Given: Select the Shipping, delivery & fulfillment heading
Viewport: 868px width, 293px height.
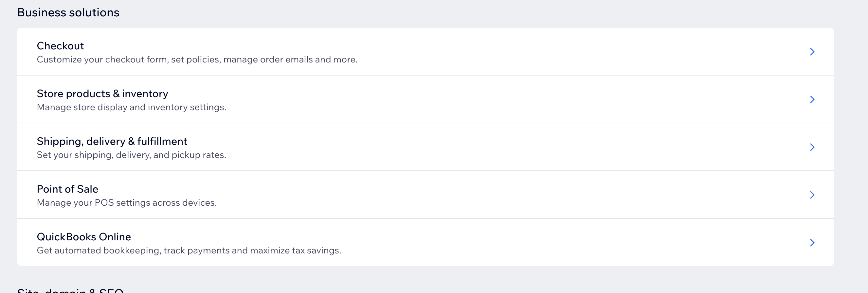Looking at the screenshot, I should point(112,142).
